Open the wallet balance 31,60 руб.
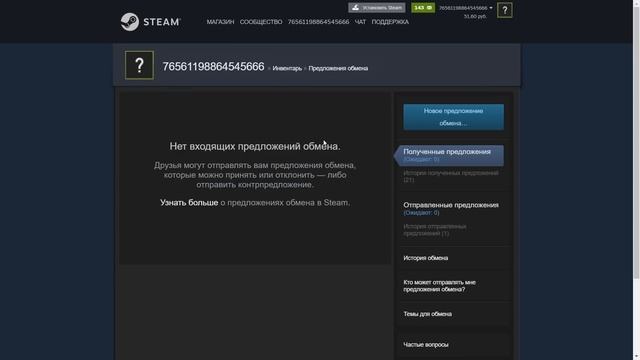 (x=475, y=16)
